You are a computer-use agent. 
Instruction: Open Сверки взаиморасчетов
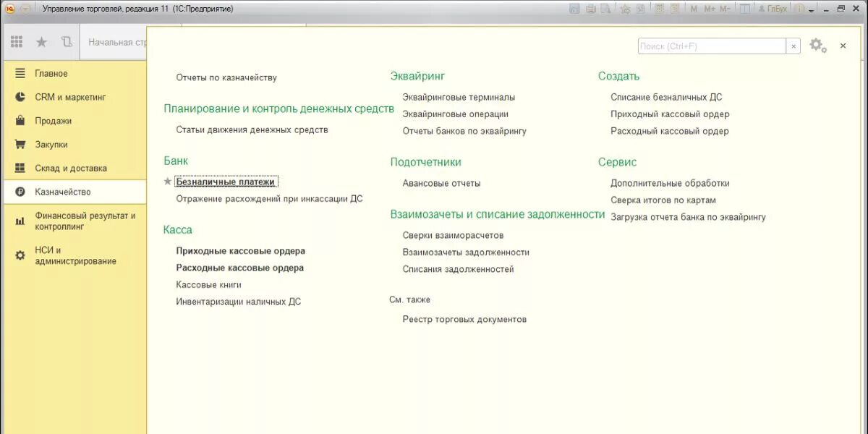coord(453,236)
